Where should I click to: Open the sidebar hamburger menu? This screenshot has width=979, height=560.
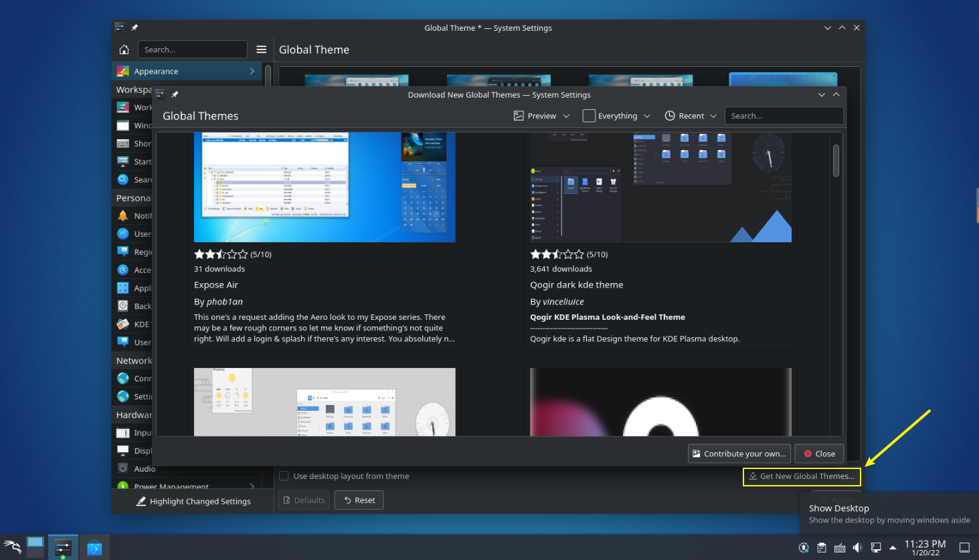pos(262,50)
